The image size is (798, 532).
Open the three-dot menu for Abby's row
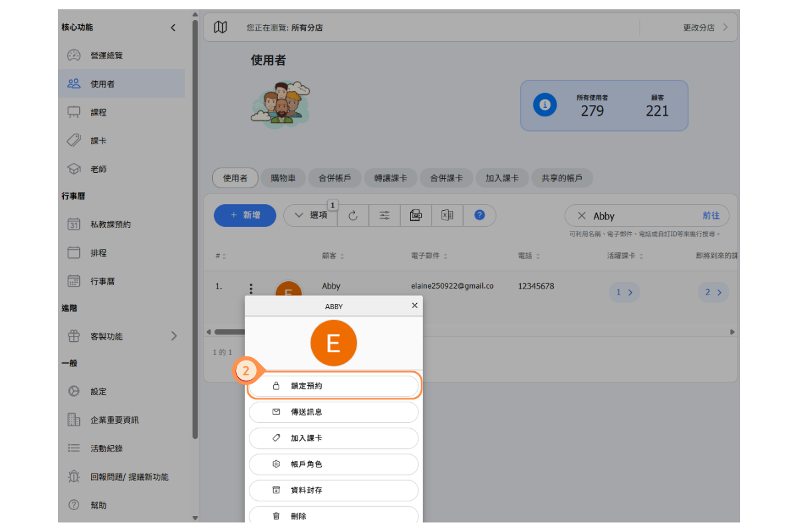(x=251, y=289)
